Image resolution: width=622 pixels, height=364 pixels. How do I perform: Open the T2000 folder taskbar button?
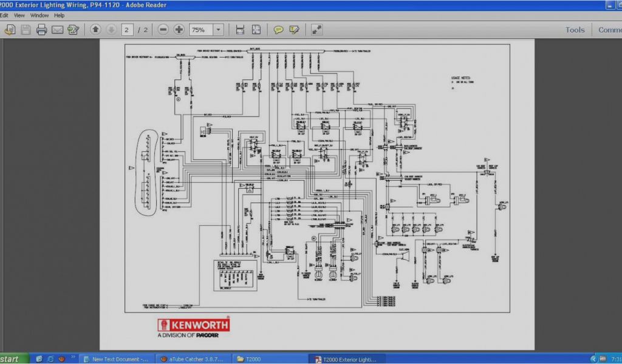(269, 359)
